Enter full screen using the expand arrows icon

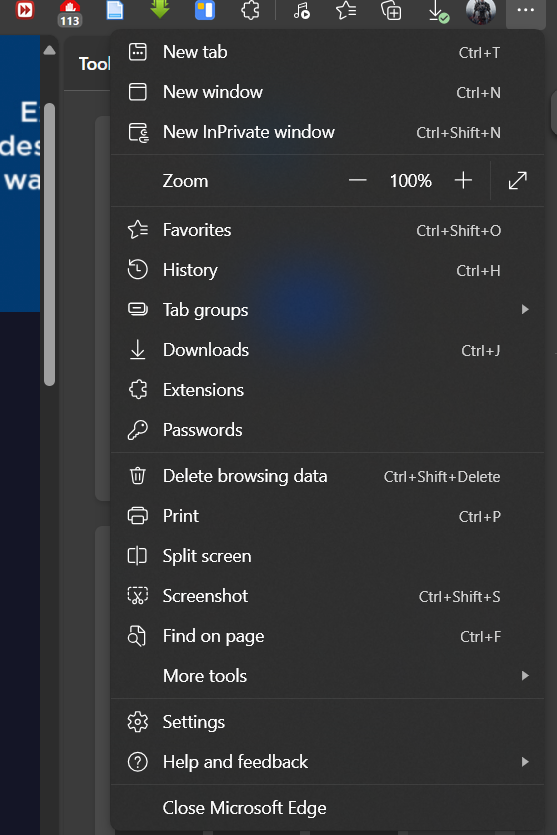point(518,181)
